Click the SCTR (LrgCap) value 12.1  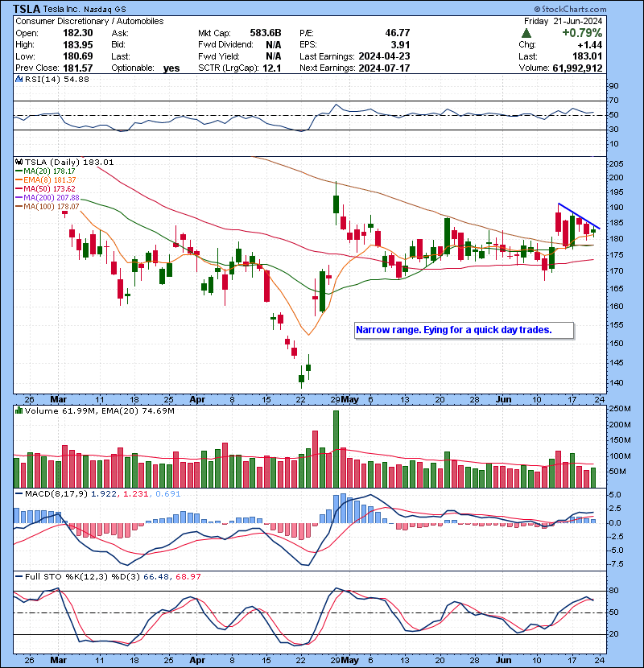[x=272, y=68]
